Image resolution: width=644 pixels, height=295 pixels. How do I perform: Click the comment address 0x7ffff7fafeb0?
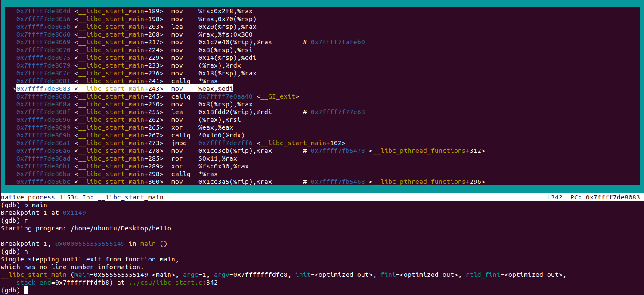click(337, 42)
